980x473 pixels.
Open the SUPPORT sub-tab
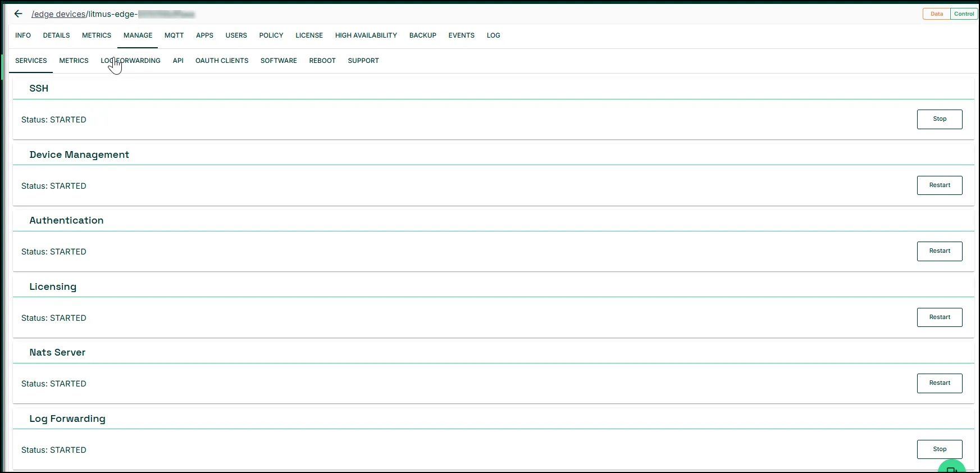(x=363, y=61)
